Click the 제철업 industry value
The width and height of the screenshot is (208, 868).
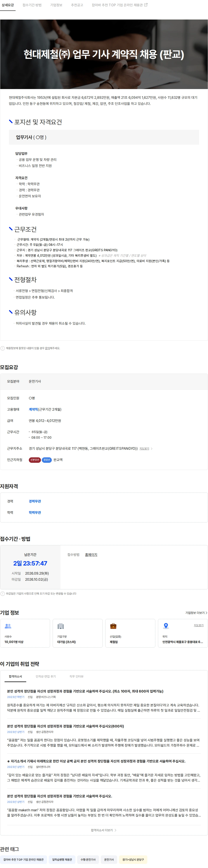point(114,642)
